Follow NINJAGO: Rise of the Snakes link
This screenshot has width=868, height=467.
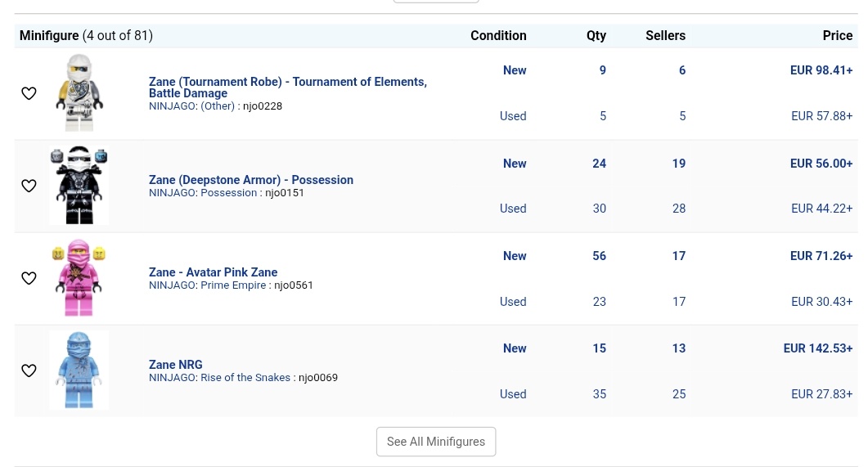pos(219,377)
